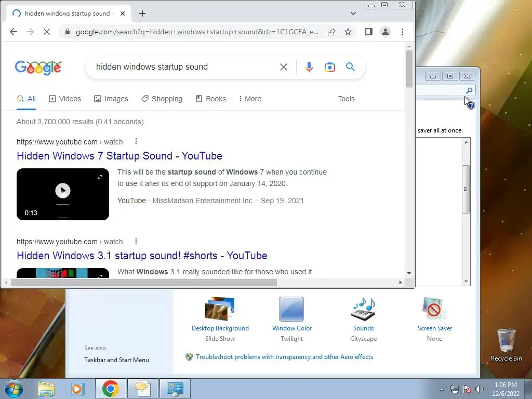The width and height of the screenshot is (532, 399).
Task: Open the Windows Start orb
Action: [x=14, y=389]
